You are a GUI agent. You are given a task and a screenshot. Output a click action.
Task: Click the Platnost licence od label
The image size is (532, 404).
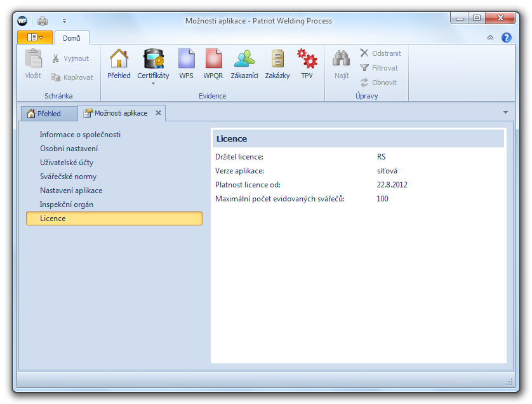click(248, 185)
